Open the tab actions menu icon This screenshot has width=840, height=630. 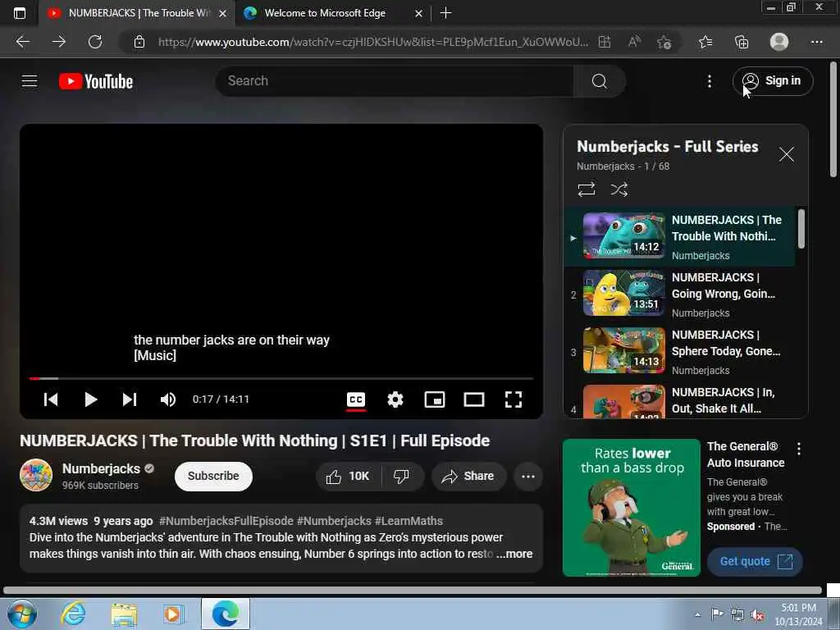coord(20,13)
